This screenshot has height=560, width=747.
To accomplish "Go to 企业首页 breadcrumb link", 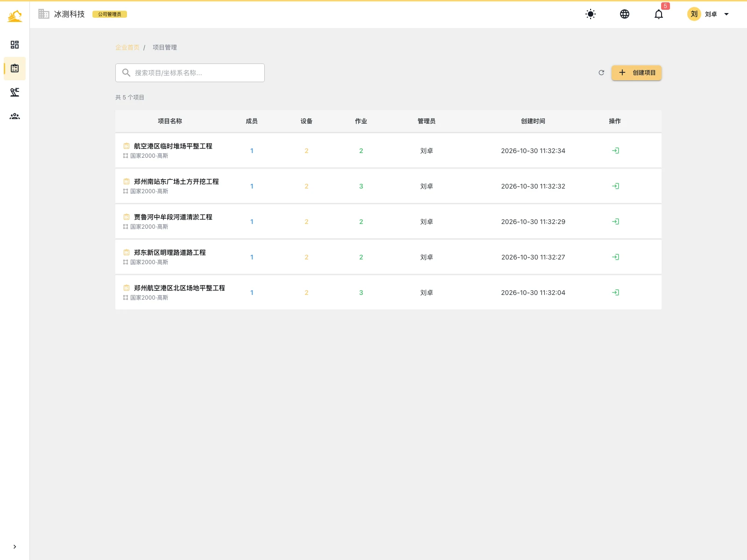I will [x=127, y=48].
